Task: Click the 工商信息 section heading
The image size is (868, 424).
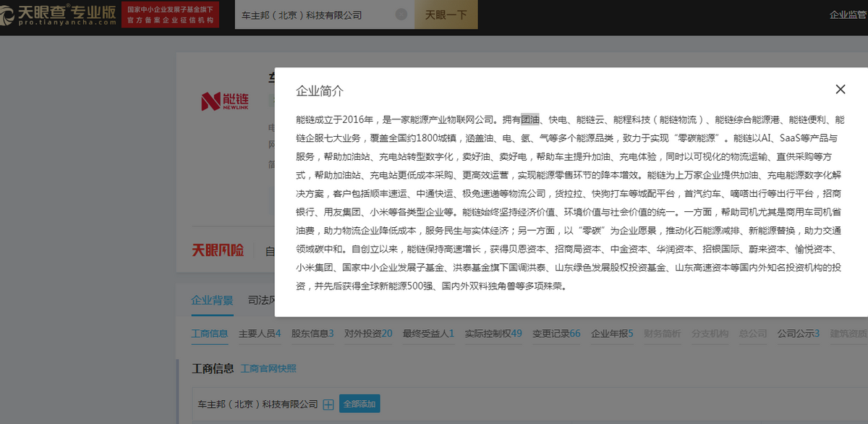Action: (213, 369)
